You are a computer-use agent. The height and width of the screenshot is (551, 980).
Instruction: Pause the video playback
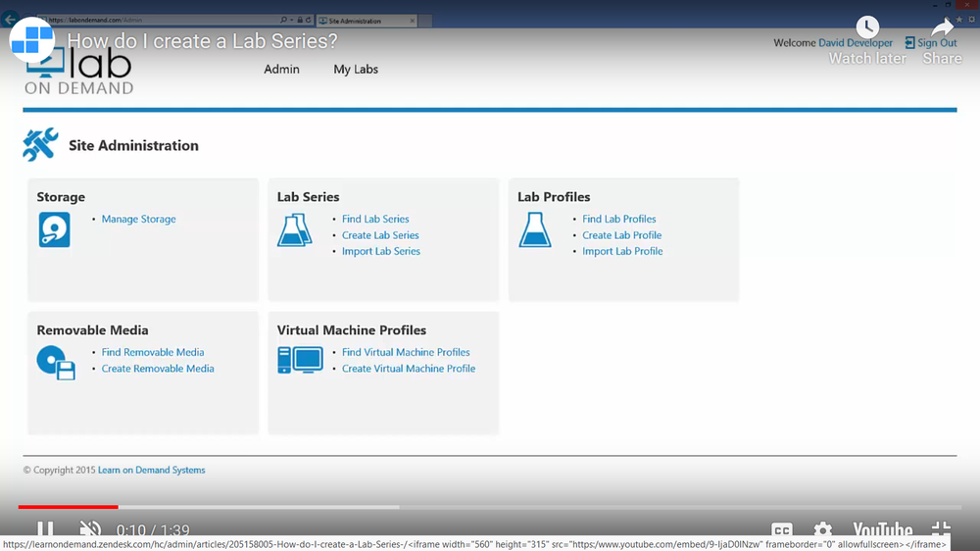point(45,529)
